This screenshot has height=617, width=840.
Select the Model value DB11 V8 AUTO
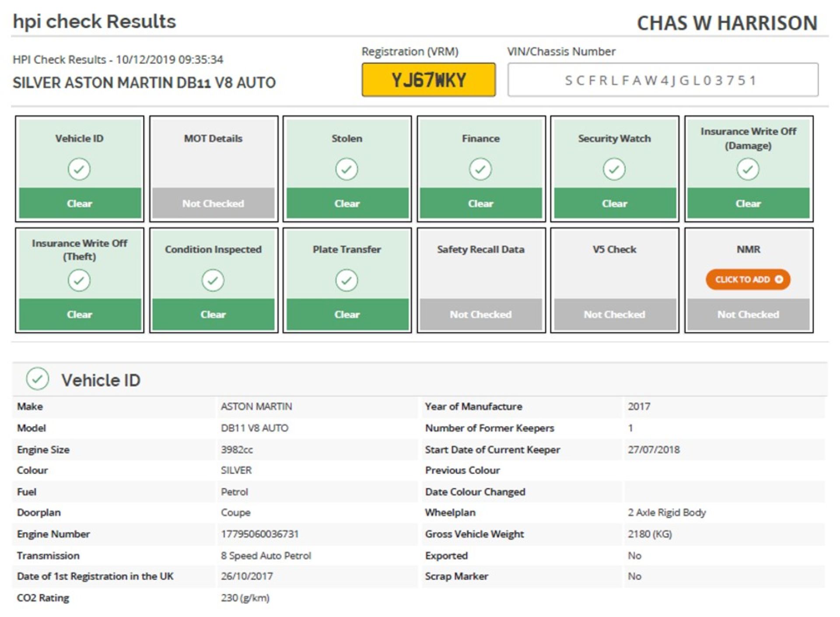click(x=255, y=428)
